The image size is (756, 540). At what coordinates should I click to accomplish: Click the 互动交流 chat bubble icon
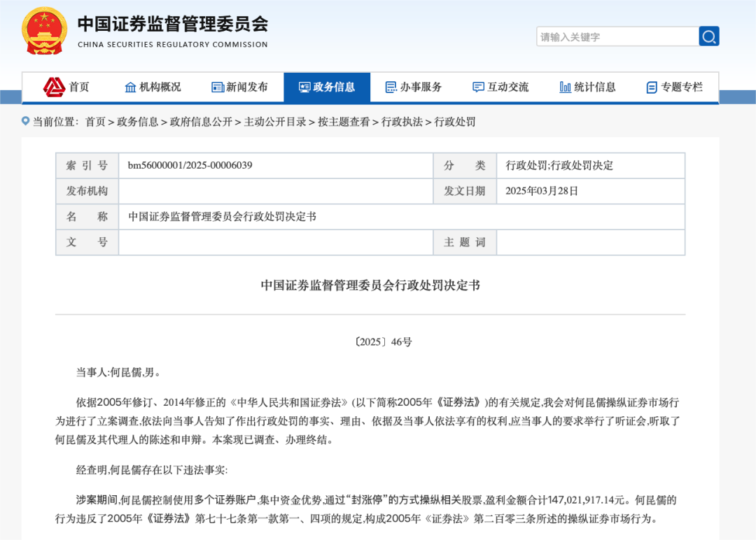pyautogui.click(x=478, y=87)
